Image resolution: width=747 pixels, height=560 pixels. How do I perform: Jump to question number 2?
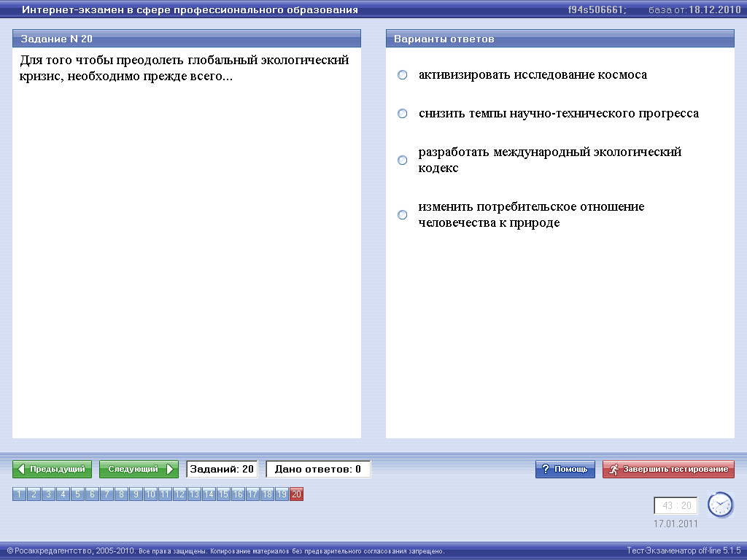pyautogui.click(x=34, y=494)
